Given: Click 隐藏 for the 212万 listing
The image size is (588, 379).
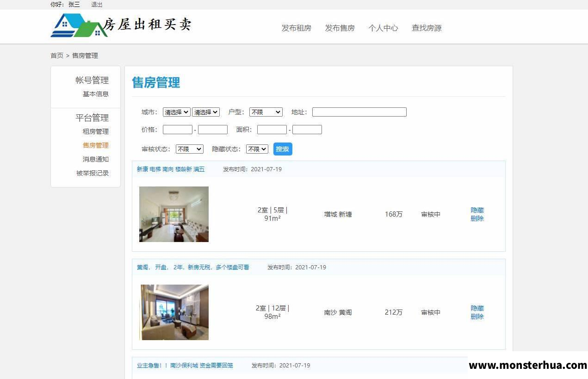Looking at the screenshot, I should click(x=477, y=308).
